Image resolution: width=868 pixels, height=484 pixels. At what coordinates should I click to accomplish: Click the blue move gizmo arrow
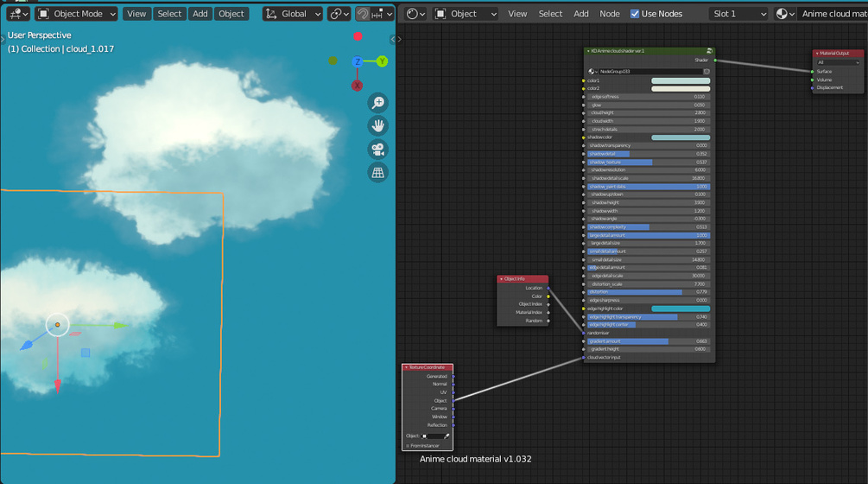click(27, 346)
